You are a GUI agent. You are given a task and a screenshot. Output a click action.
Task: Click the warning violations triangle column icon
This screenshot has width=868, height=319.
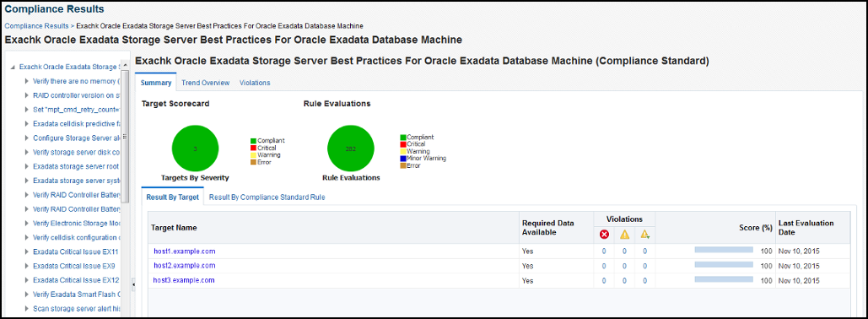click(x=624, y=235)
